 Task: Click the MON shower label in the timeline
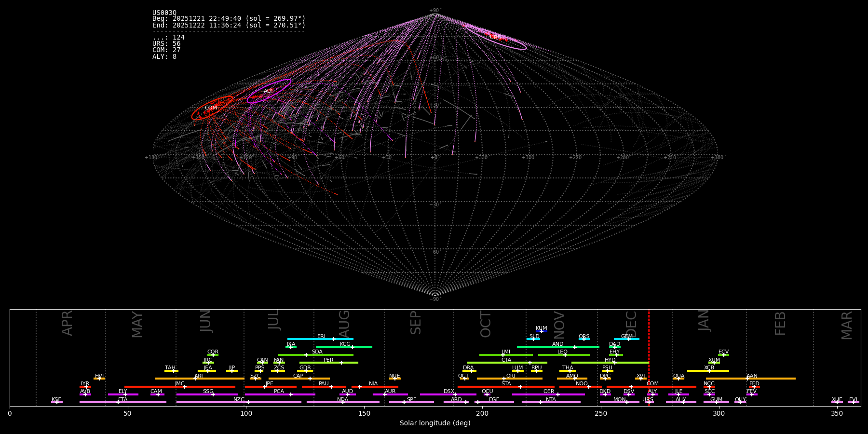[620, 400]
